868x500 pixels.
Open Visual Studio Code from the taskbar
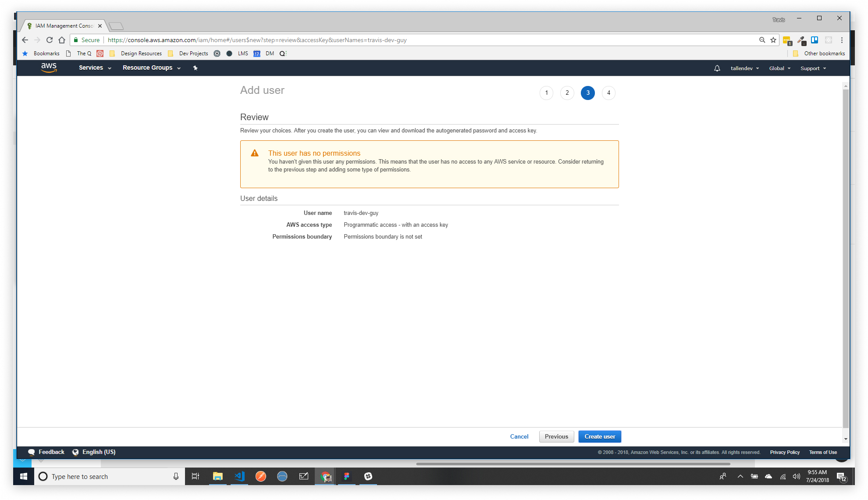pos(239,476)
